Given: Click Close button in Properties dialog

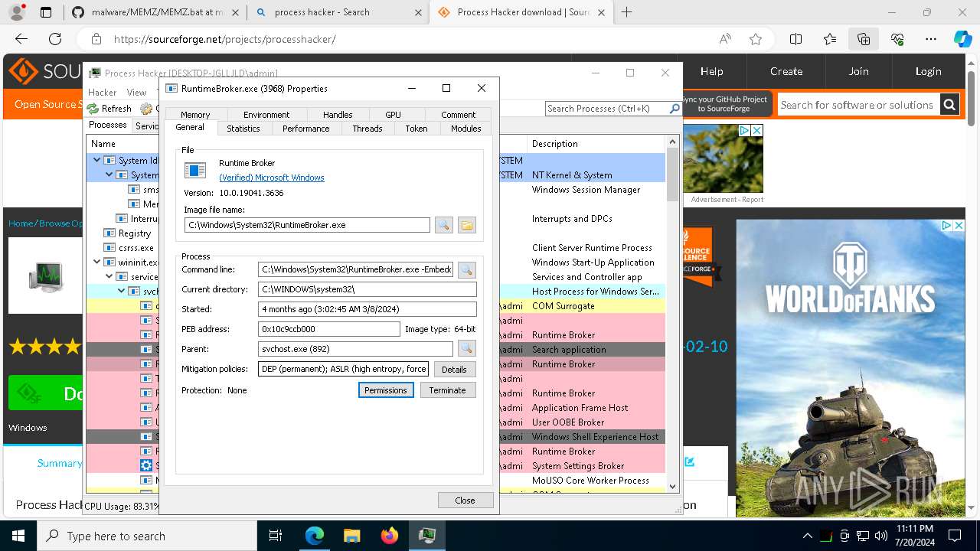Looking at the screenshot, I should pyautogui.click(x=465, y=500).
